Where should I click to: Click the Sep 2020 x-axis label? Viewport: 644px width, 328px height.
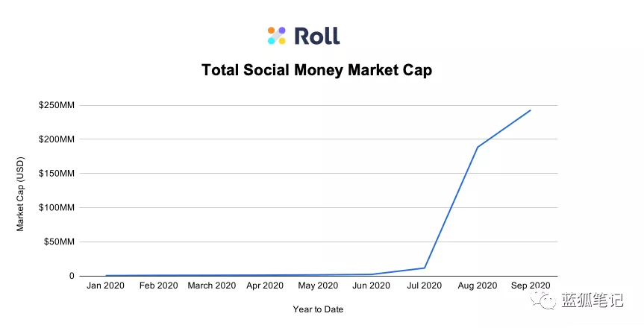531,286
